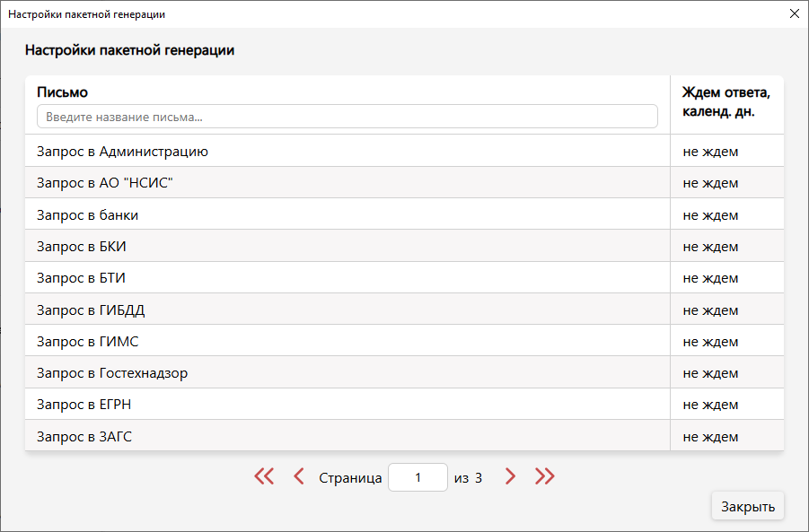Select the Запрос в ГИМС row
The height and width of the screenshot is (532, 809).
88,342
